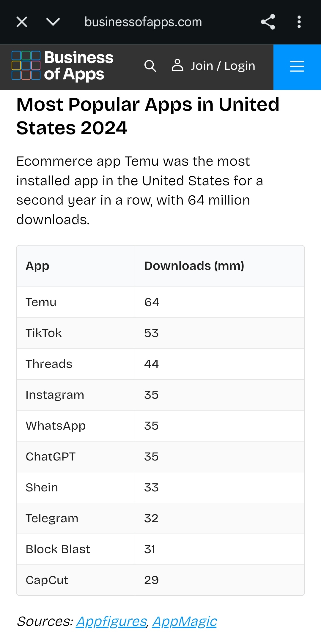Tap the Most Popular Apps heading
Screen dimensions: 321x644
point(148,116)
